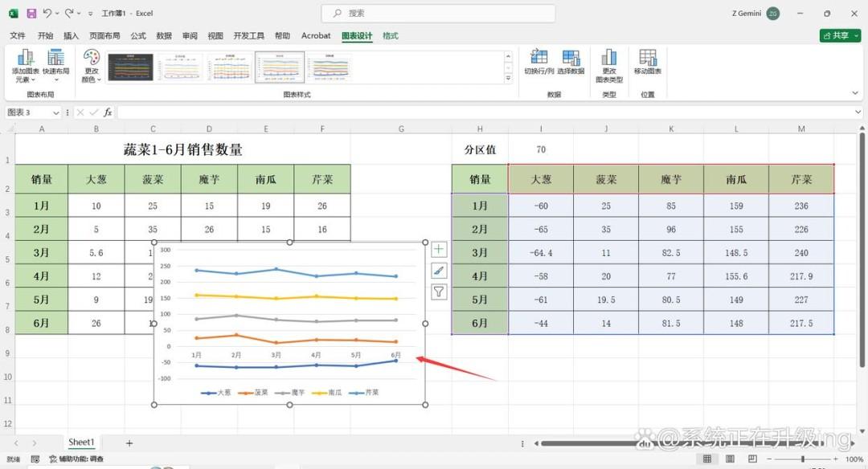Click Change Chart Type icon
868x469 pixels.
[x=609, y=66]
